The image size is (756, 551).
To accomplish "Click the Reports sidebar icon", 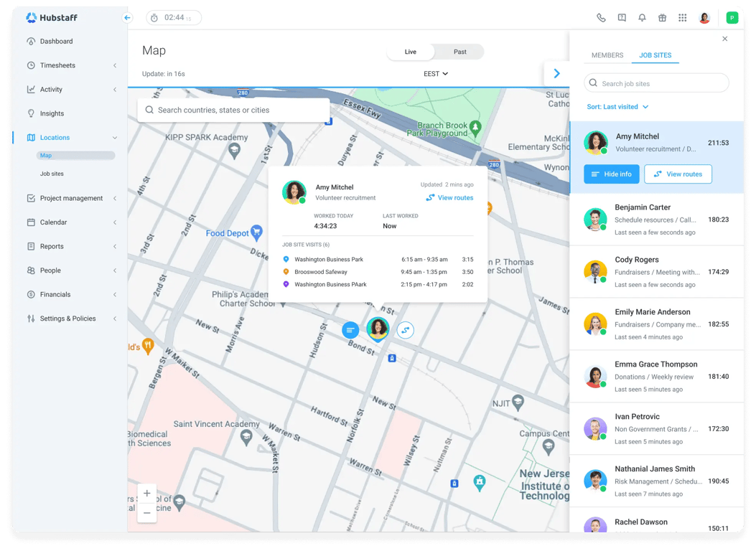I will [29, 246].
